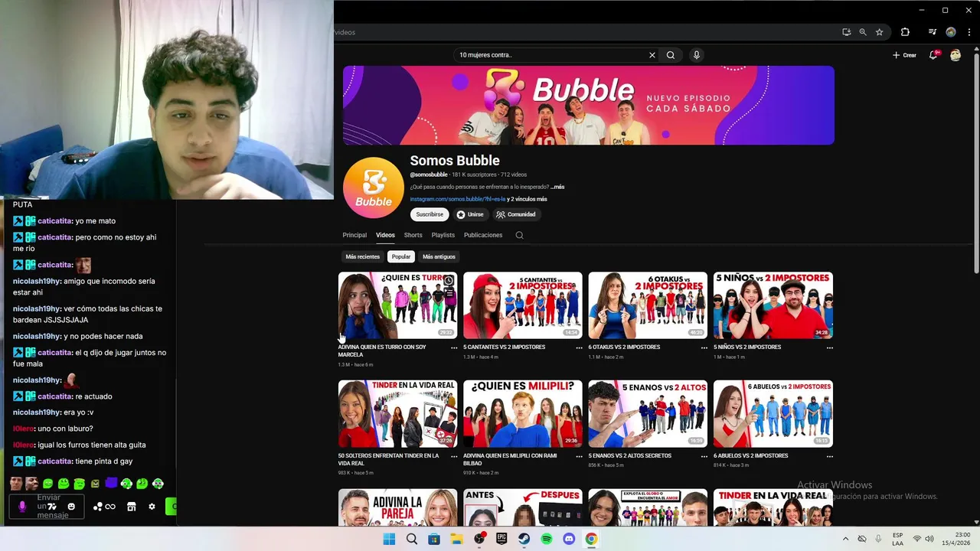The image size is (980, 551).
Task: Open 5 Cantantes vs 2 Impostores thumbnail
Action: (522, 305)
